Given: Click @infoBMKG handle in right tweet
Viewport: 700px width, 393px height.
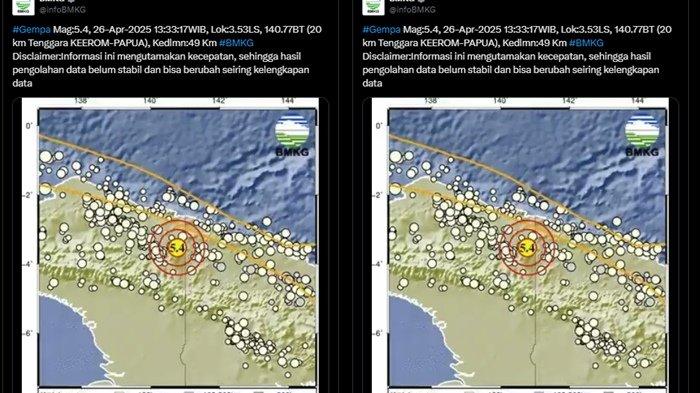Looking at the screenshot, I should tap(412, 9).
